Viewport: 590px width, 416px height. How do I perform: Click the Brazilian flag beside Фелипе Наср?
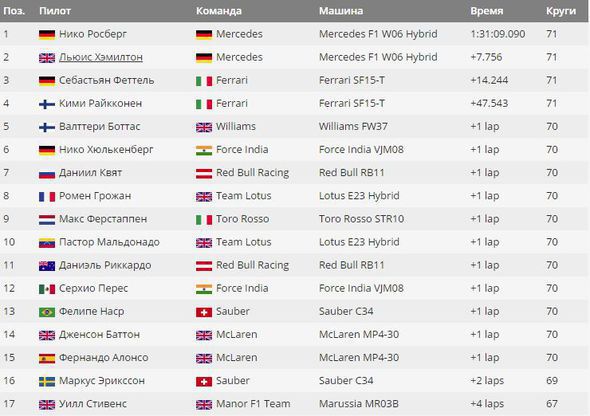pyautogui.click(x=47, y=312)
